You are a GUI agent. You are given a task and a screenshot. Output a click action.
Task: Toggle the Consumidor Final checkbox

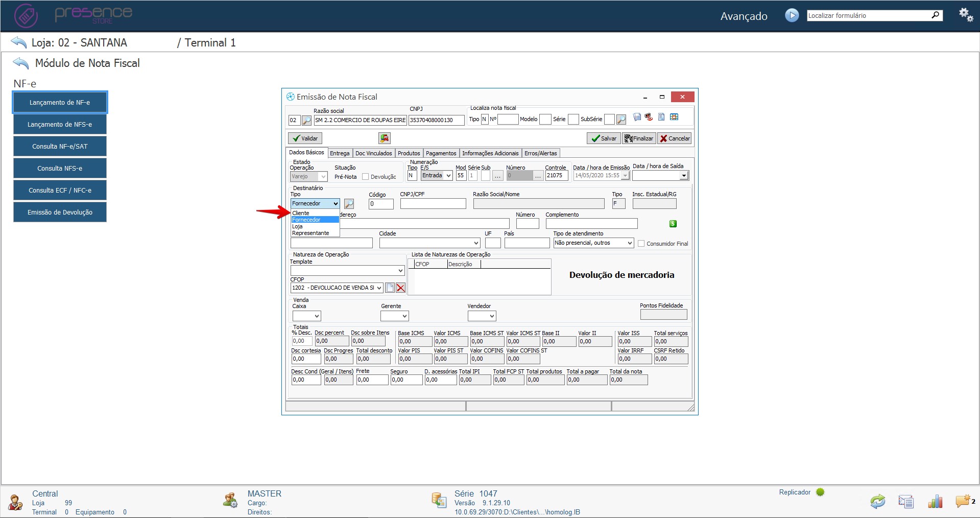point(641,244)
